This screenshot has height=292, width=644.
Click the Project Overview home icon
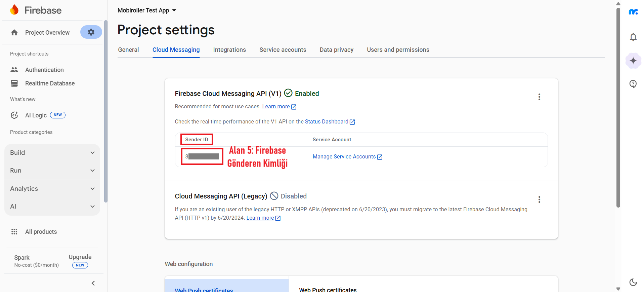click(14, 33)
